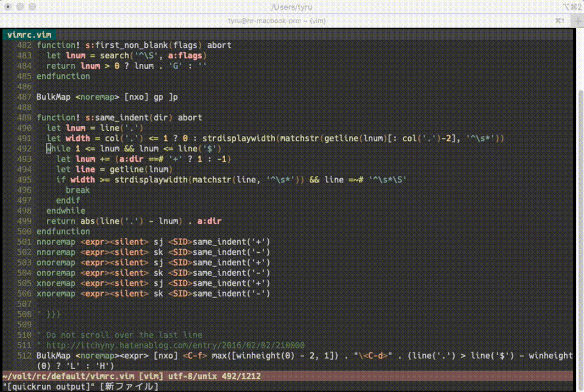Click the green zoom window button
The image size is (584, 392).
(x=32, y=7)
